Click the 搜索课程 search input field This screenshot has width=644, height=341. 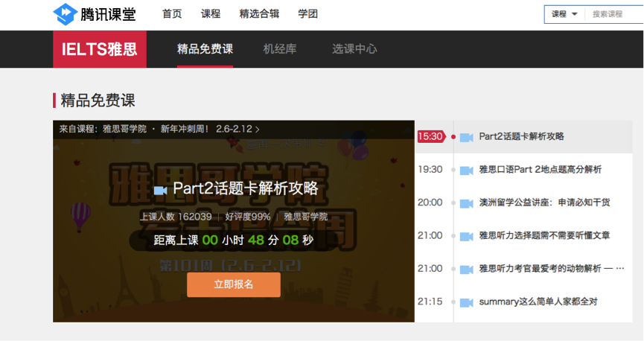tap(614, 14)
